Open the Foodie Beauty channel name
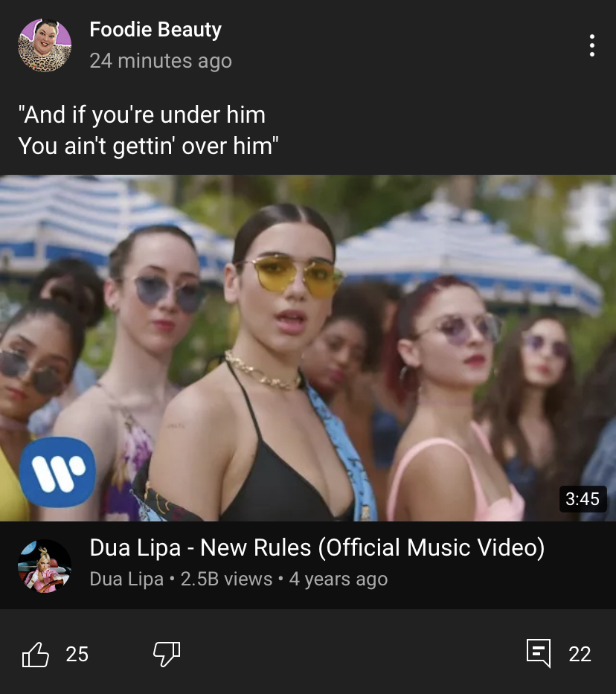The image size is (616, 694). coord(155,30)
